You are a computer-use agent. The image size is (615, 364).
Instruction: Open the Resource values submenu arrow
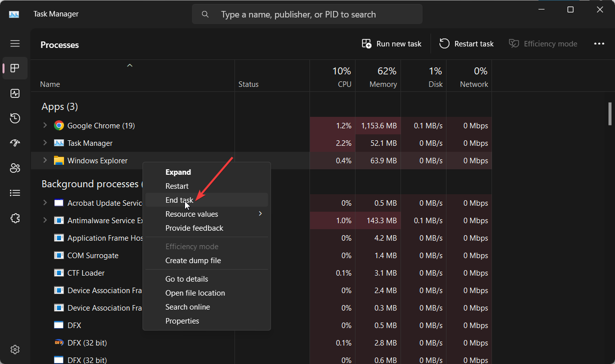point(260,214)
